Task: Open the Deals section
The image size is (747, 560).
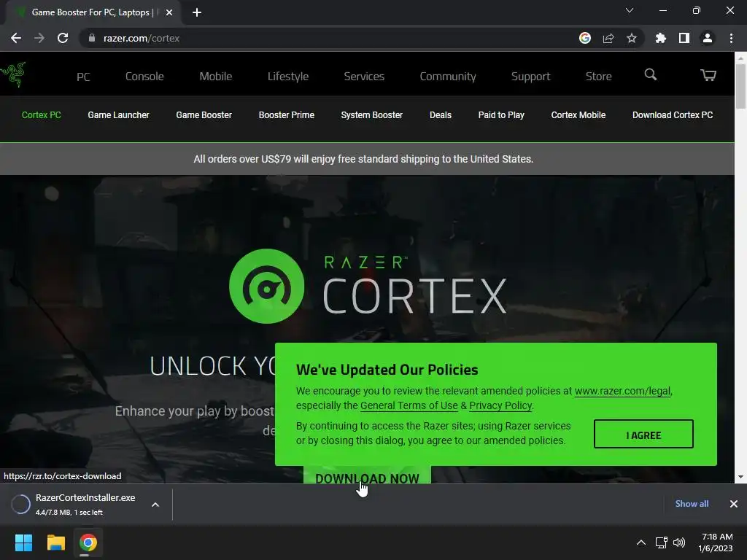Action: [x=440, y=115]
